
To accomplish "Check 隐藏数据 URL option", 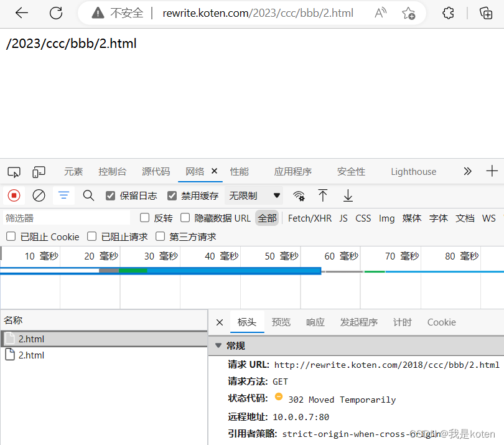I will (184, 218).
